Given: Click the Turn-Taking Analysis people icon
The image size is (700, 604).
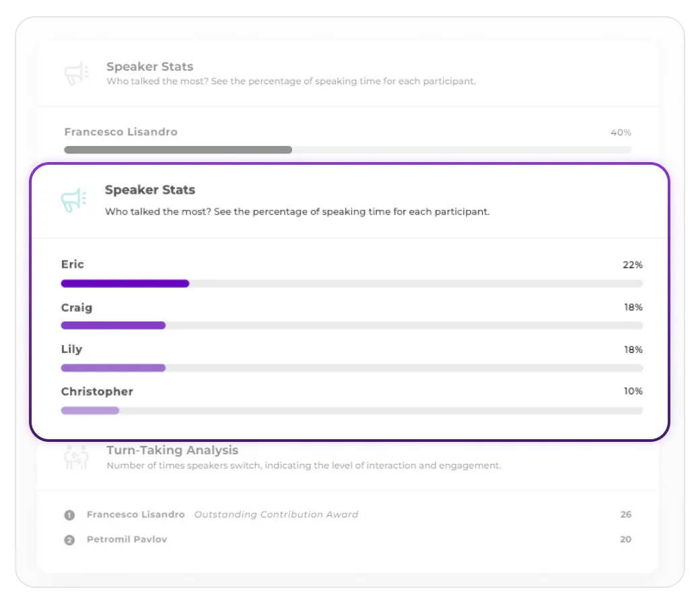Looking at the screenshot, I should click(x=75, y=457).
